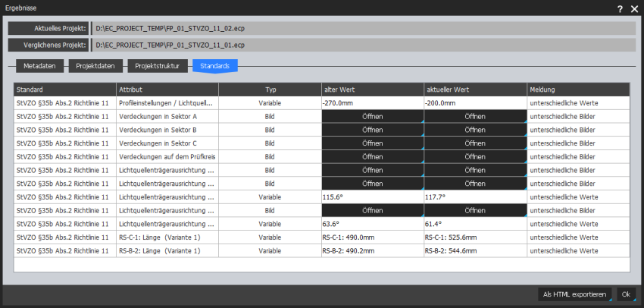Confirm the dialog with Ok
The image size is (644, 308).
[626, 294]
